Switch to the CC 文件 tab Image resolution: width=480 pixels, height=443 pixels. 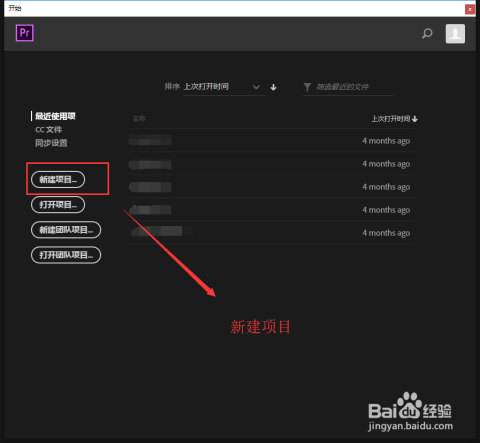(49, 130)
